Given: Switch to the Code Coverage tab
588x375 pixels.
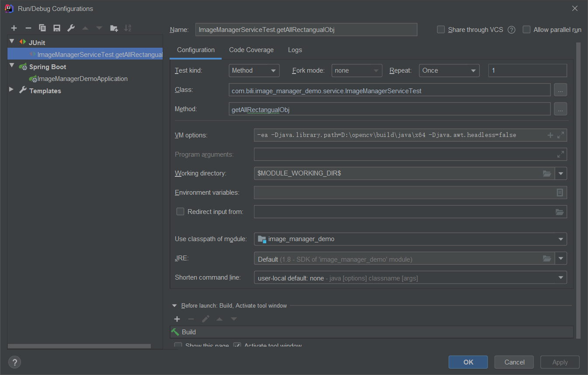Looking at the screenshot, I should [251, 50].
